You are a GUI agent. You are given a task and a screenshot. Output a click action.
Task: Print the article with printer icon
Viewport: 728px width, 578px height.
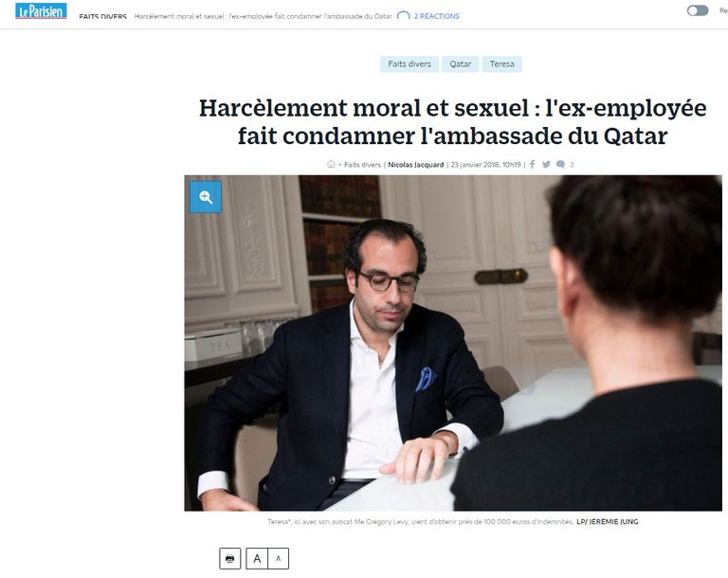(x=229, y=558)
